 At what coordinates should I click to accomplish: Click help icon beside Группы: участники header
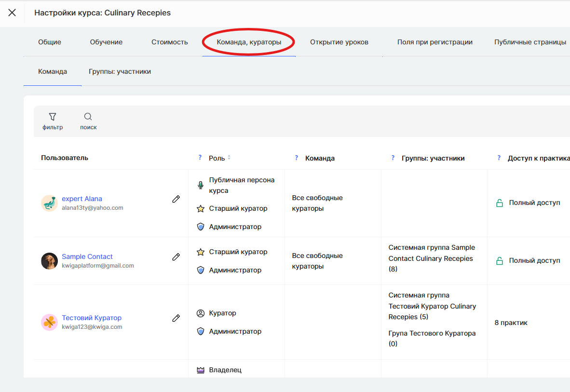393,158
